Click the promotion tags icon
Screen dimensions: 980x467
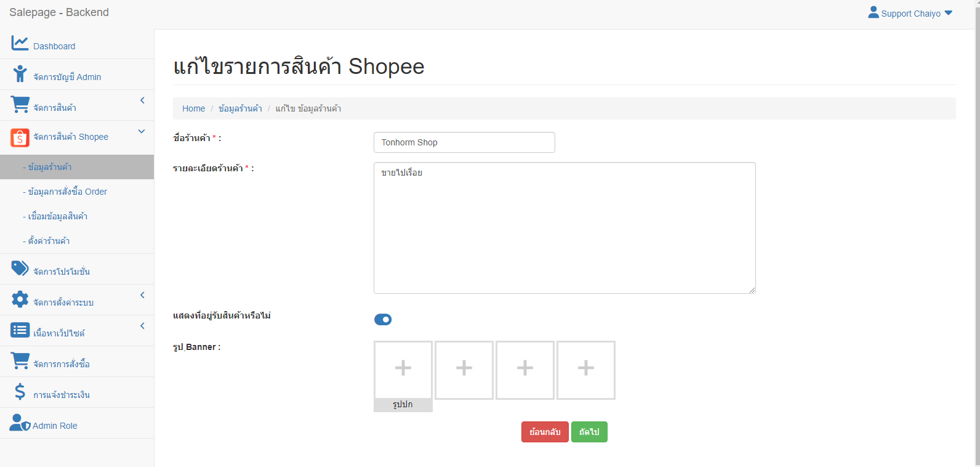pos(20,269)
